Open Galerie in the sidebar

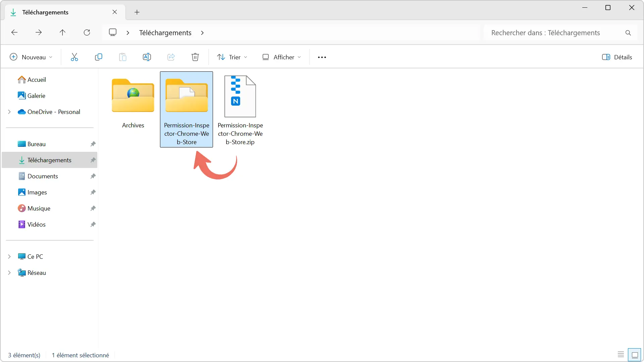pos(32,96)
